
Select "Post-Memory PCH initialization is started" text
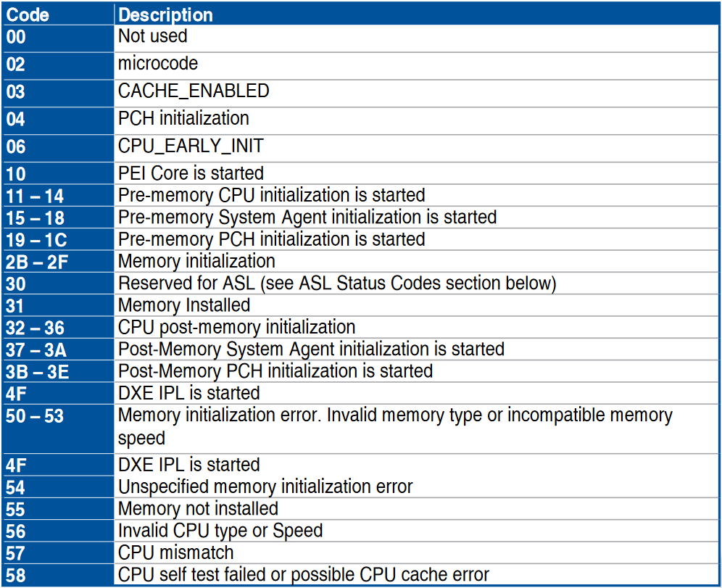[275, 370]
